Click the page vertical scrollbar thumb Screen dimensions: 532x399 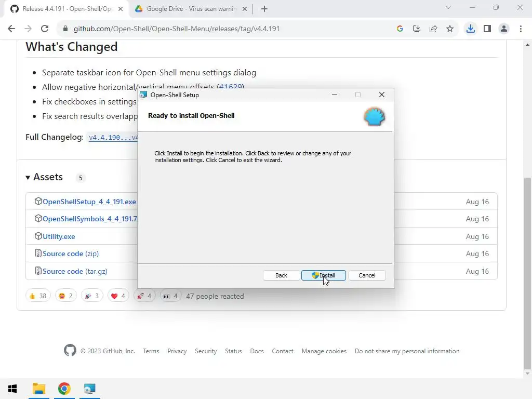click(527, 273)
